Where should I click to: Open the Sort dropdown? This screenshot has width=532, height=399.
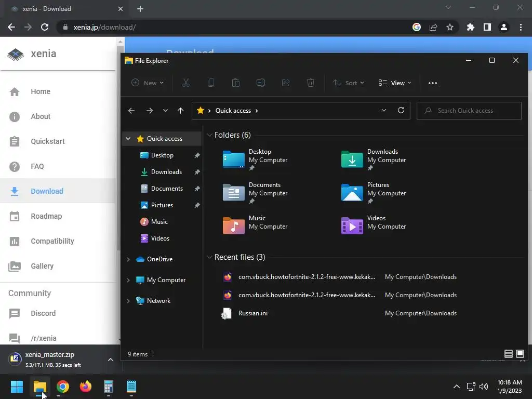[349, 83]
